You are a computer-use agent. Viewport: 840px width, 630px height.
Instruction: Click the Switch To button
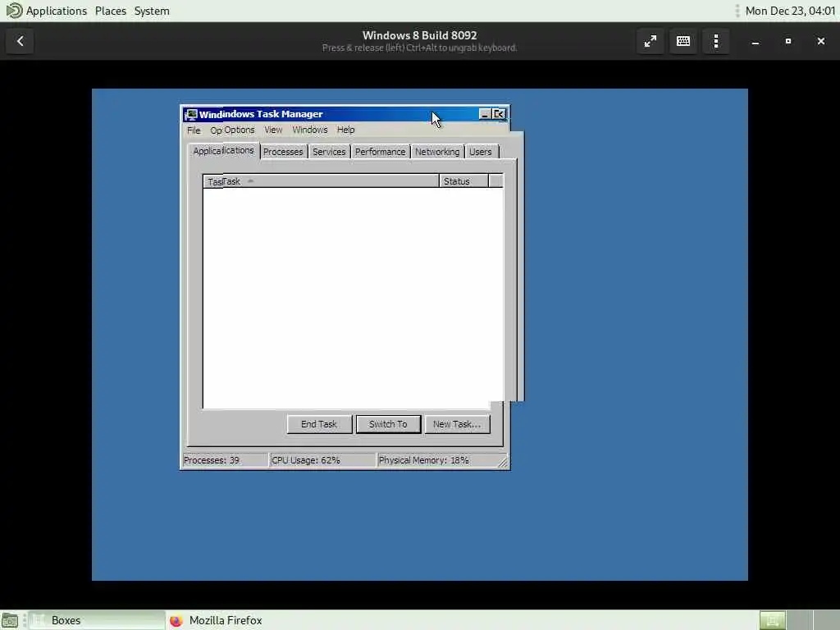(388, 424)
